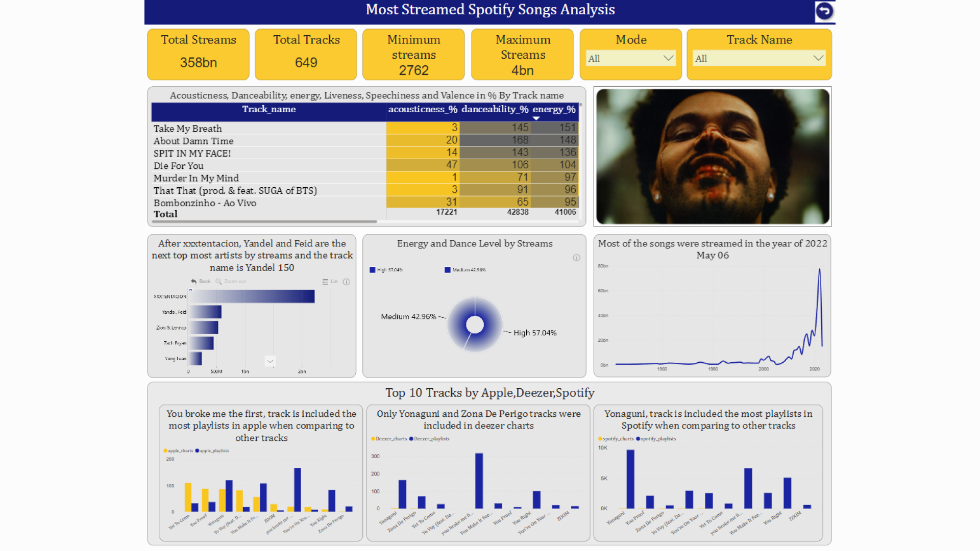
Task: Toggle the spotify_charts legend item
Action: tap(616, 439)
